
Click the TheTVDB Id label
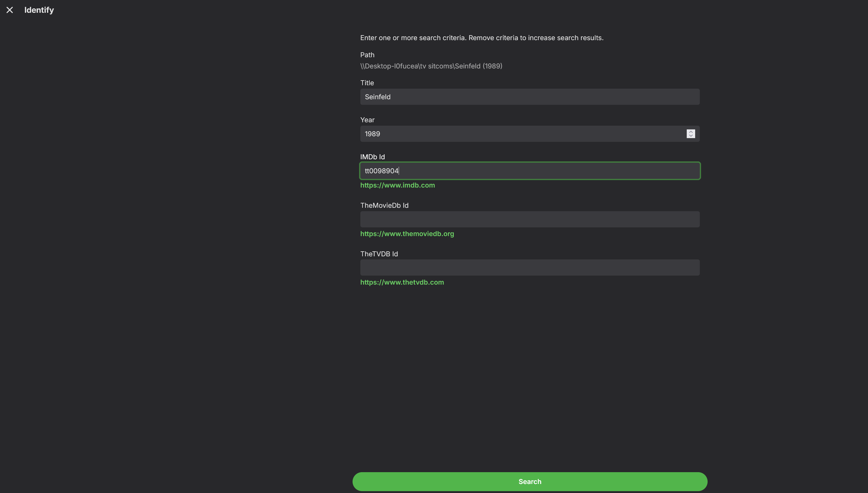pyautogui.click(x=379, y=253)
